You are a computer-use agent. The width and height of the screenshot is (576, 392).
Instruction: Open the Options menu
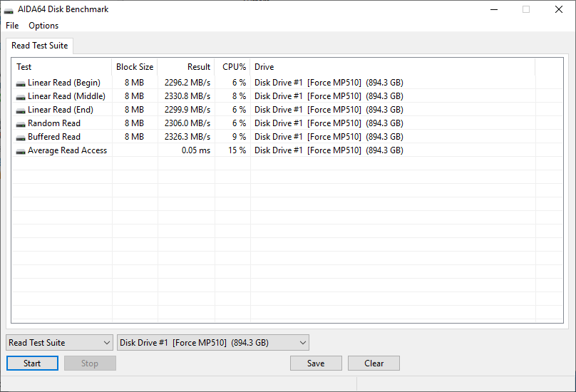pos(43,26)
